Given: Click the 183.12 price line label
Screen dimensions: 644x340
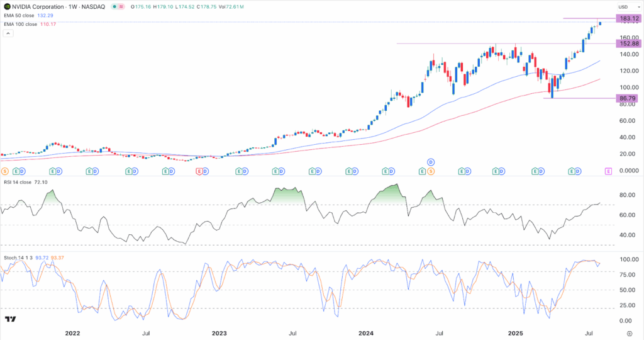Looking at the screenshot, I should tap(629, 18).
